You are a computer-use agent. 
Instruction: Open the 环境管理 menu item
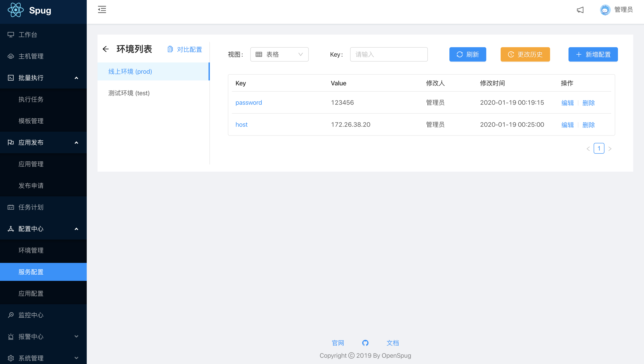coord(31,250)
